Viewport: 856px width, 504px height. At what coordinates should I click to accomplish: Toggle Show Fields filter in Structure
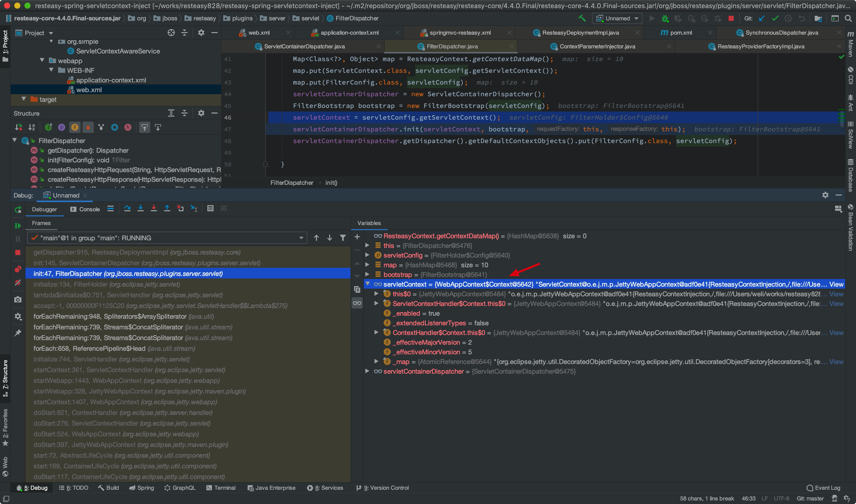(75, 127)
